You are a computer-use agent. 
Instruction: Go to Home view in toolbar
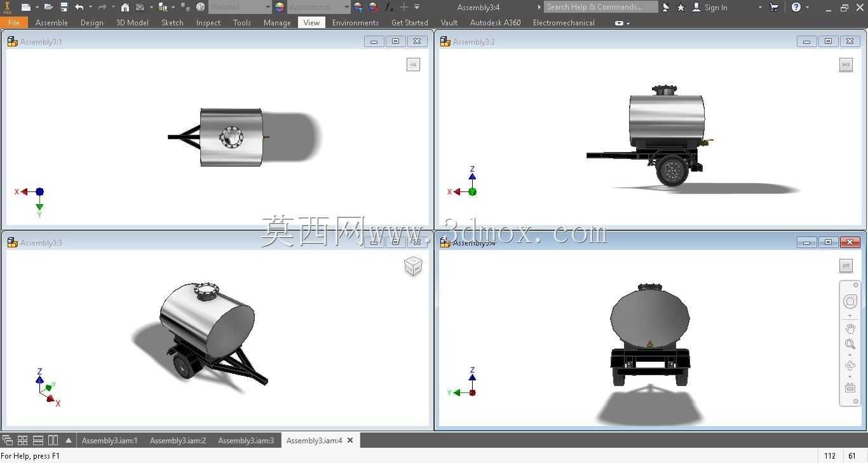coord(125,7)
